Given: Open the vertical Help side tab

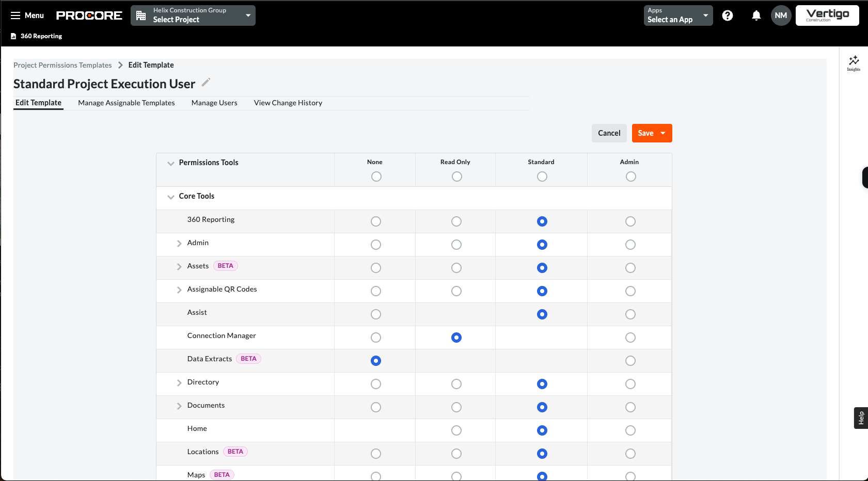Looking at the screenshot, I should (861, 418).
